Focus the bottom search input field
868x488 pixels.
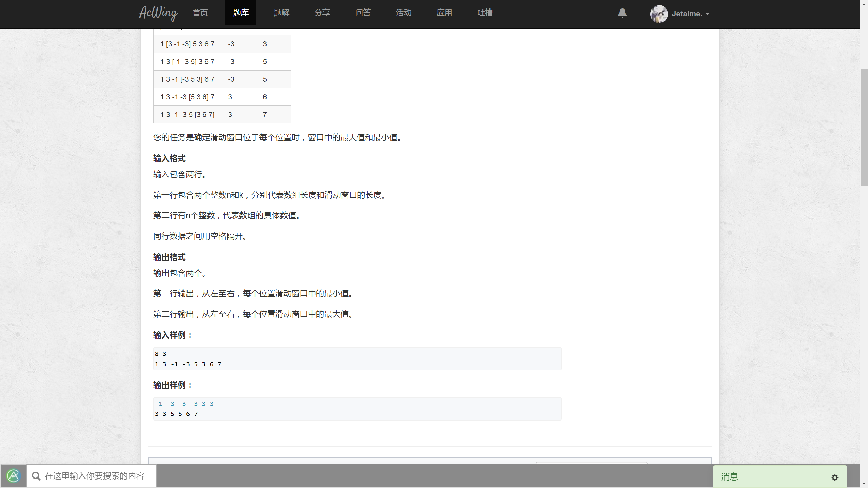pos(95,476)
